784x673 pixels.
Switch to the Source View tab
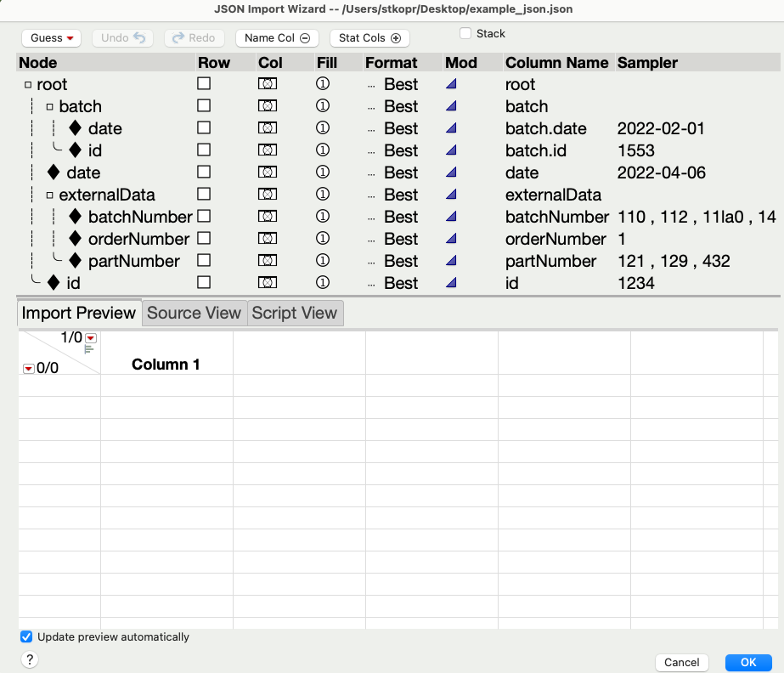[194, 313]
